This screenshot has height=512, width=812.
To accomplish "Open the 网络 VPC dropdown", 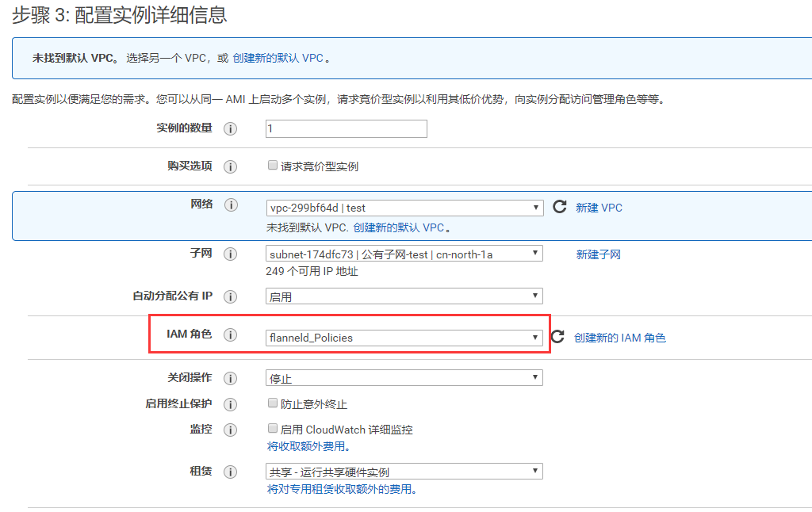I will 404,208.
